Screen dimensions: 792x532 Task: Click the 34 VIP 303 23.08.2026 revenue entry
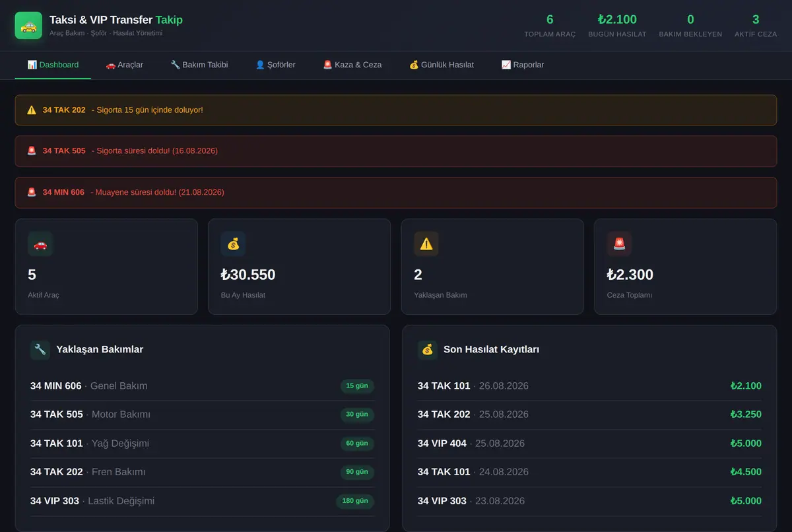589,501
